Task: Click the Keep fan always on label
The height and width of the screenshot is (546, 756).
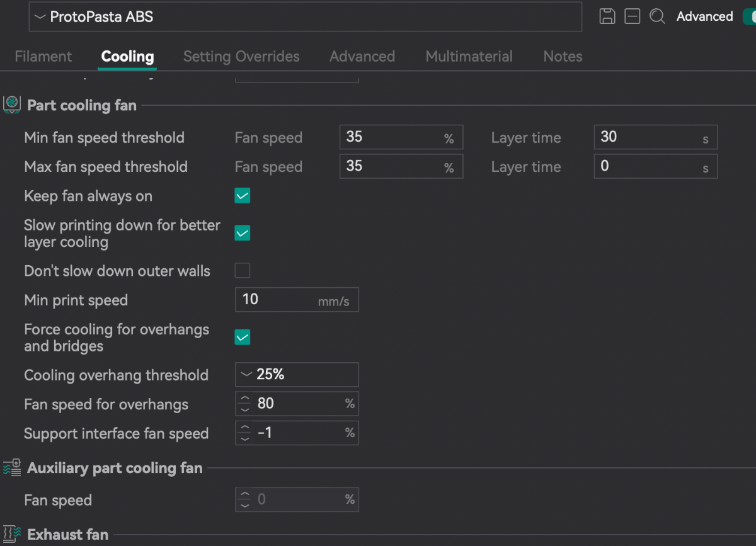Action: 88,196
